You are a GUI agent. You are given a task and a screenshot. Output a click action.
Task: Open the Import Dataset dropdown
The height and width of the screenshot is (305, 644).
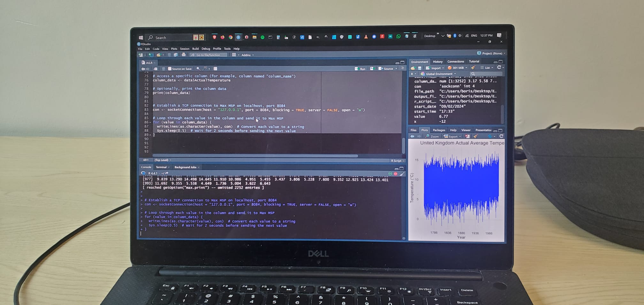click(435, 68)
